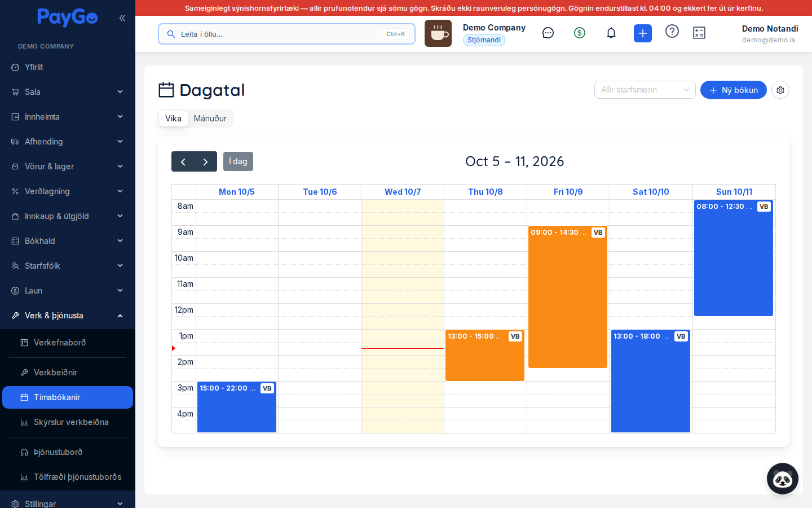812x508 pixels.
Task: Open the panda chat assistant
Action: 783,479
